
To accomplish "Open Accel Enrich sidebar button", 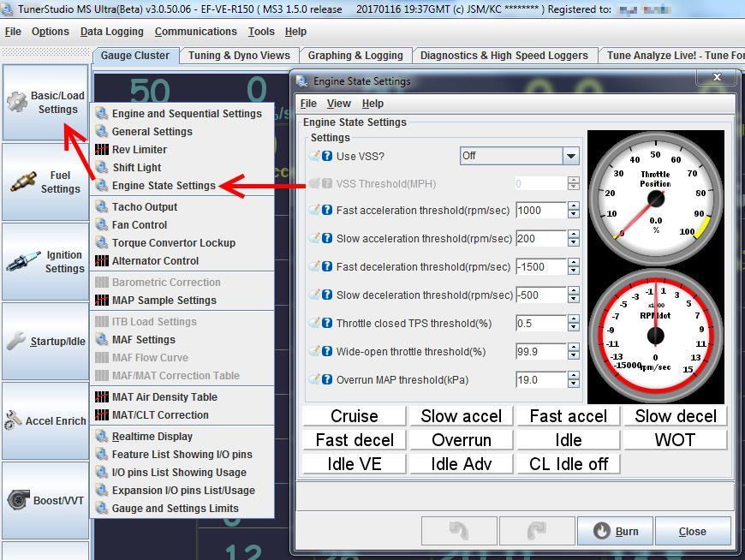I will pos(45,420).
